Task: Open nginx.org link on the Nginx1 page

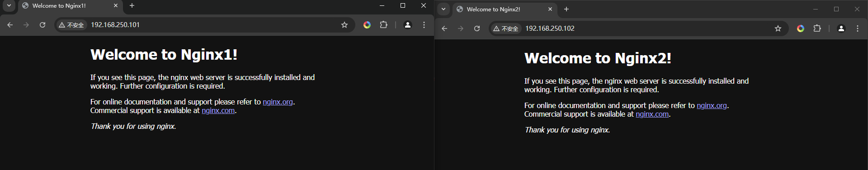Action: [278, 102]
